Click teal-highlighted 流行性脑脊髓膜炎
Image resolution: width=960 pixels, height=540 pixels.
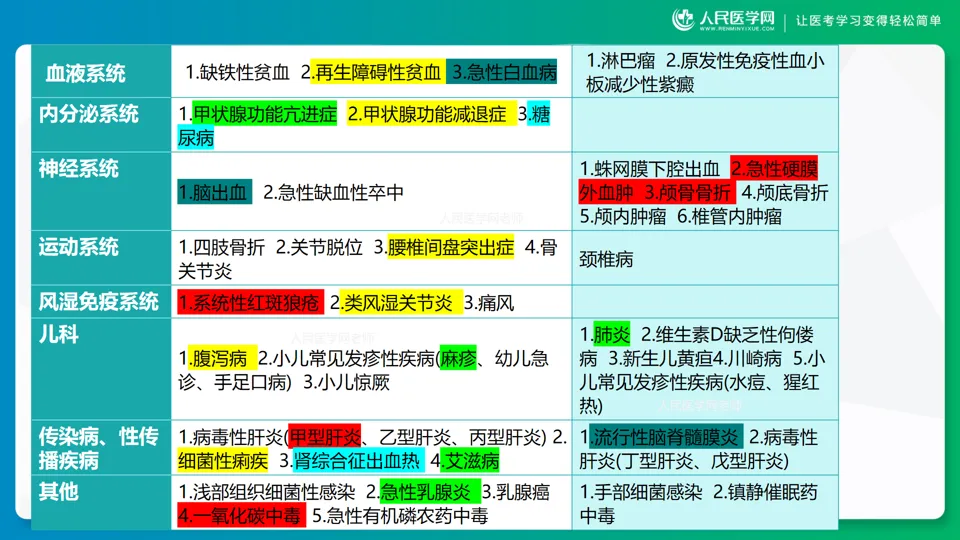(666, 437)
